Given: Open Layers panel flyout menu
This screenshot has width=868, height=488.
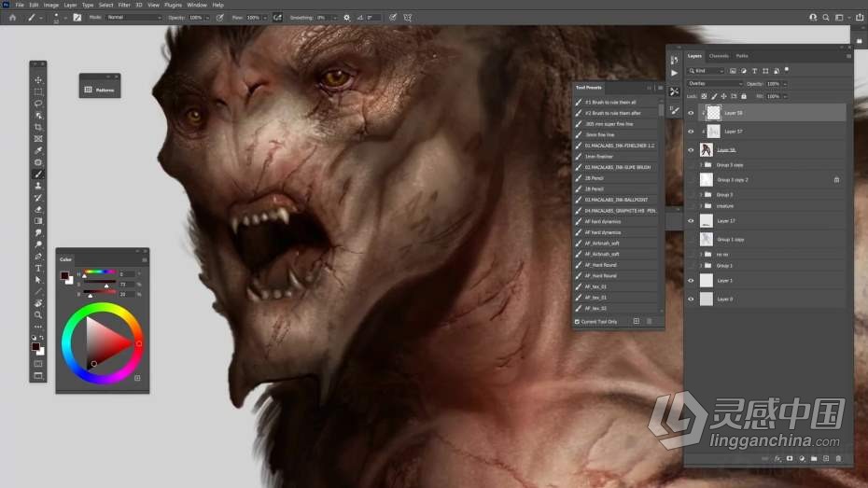Looking at the screenshot, I should tap(848, 56).
